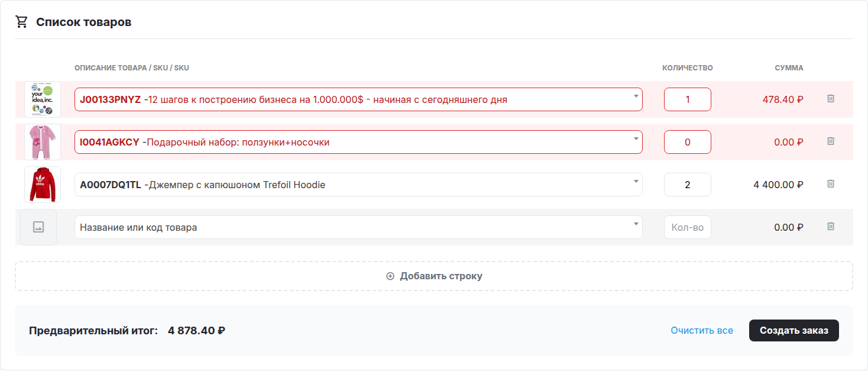Viewport: 868px width, 371px height.
Task: Click the red adidas hoodie thumbnail
Action: (x=43, y=185)
